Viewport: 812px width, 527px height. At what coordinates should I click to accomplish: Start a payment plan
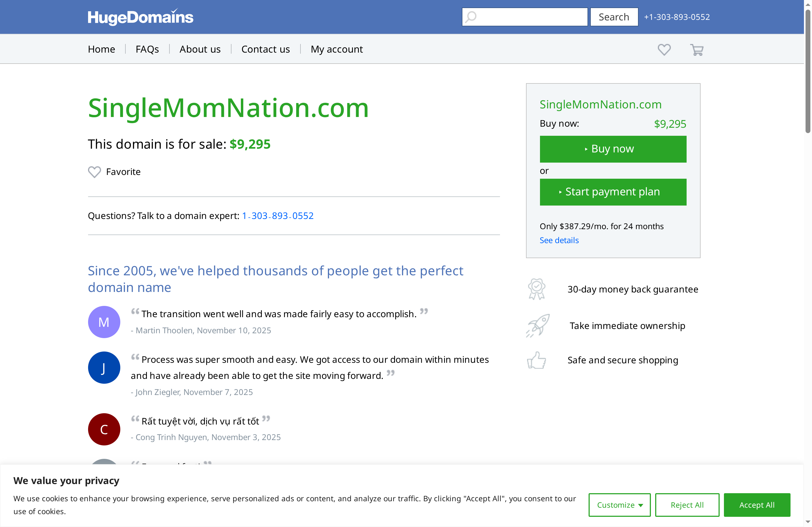coord(613,192)
